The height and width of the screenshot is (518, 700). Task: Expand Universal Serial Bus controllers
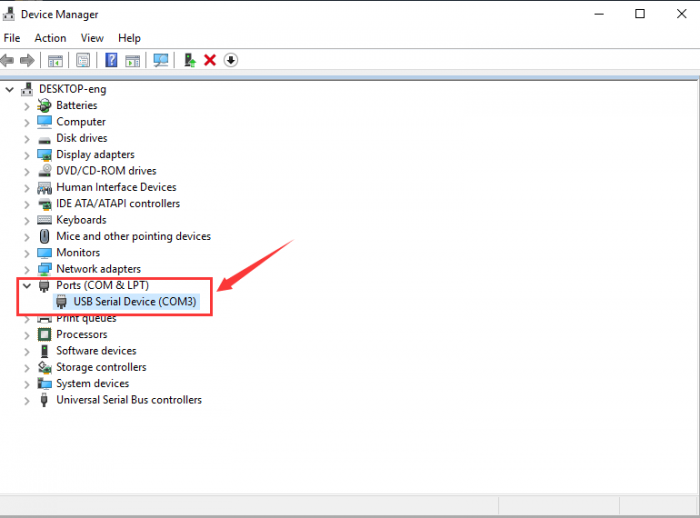27,400
